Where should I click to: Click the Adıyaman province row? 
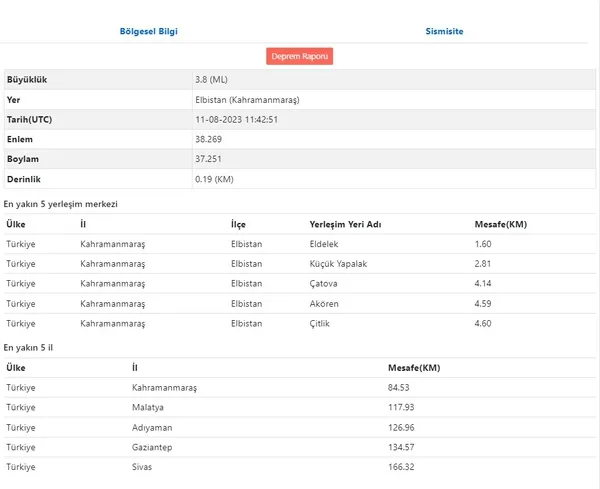tap(151, 428)
